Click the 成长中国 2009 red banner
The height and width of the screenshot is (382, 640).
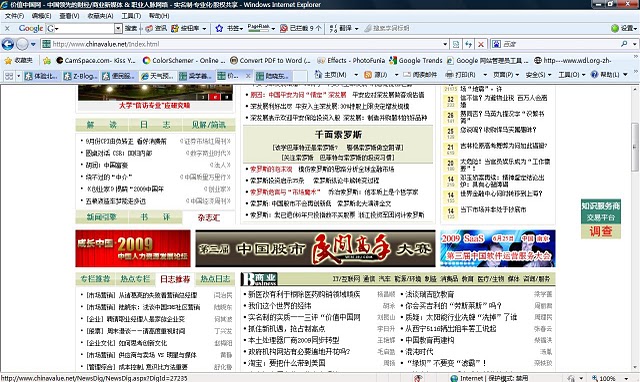point(133,249)
